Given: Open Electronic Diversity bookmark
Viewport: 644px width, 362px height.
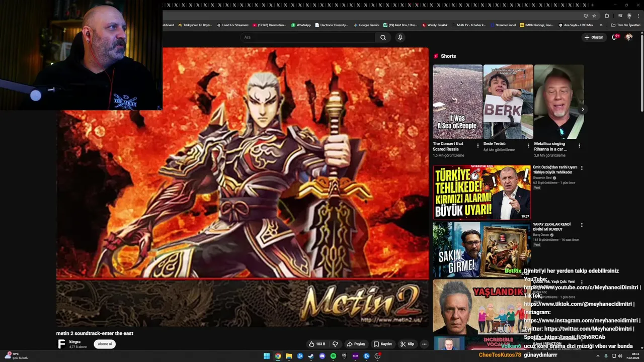Looking at the screenshot, I should 331,25.
